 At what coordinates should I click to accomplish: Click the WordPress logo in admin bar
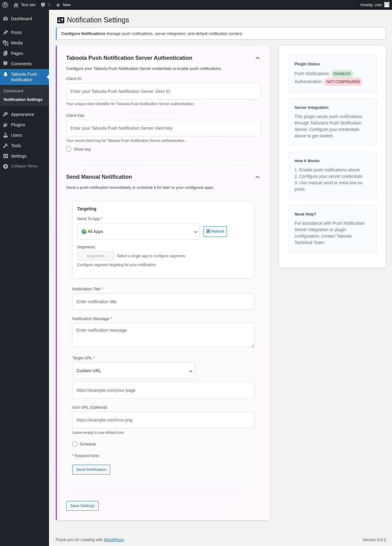5,5
